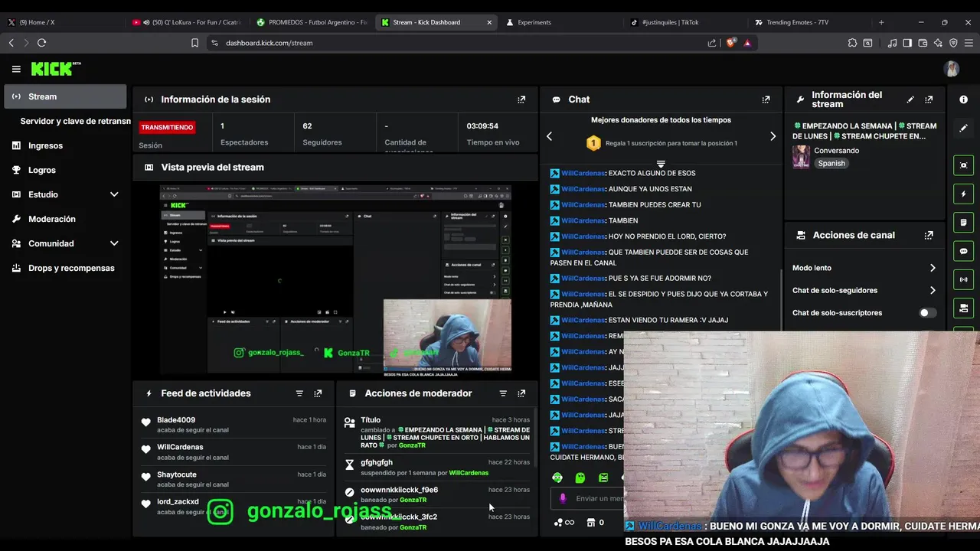Reload the dashboard page

point(41,43)
